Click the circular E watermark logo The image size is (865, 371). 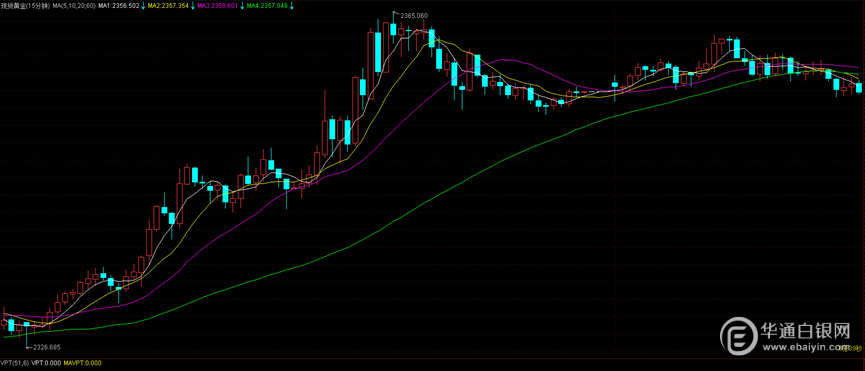pos(739,336)
